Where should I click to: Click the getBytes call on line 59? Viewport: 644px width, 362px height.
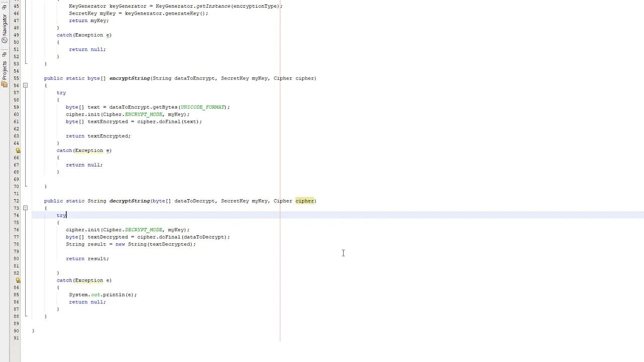click(x=166, y=107)
